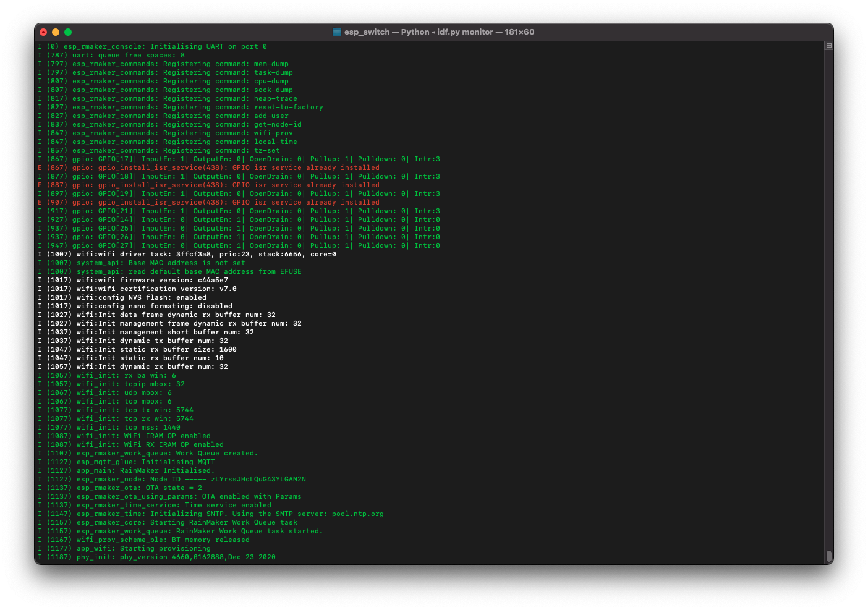Screen dimensions: 868x610
Task: Click the 'wifi firmware version: c44a5e7' line
Action: pyautogui.click(x=133, y=280)
